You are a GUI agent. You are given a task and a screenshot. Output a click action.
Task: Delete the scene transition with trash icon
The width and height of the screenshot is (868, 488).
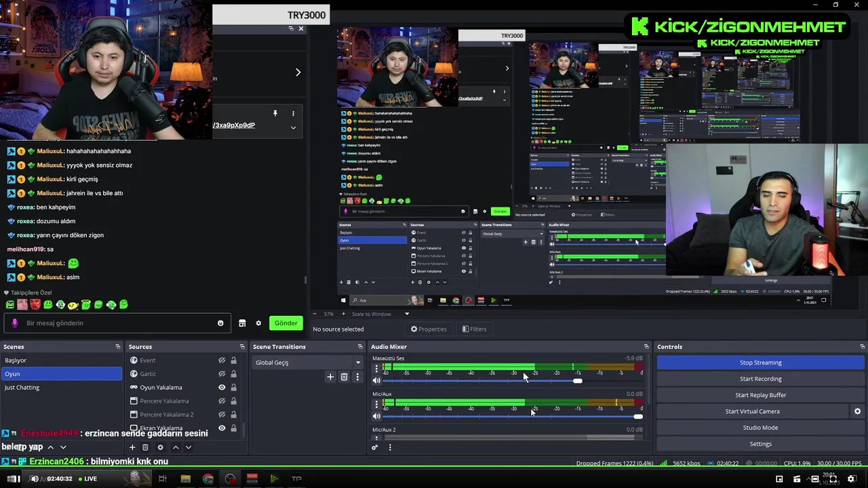pyautogui.click(x=344, y=377)
